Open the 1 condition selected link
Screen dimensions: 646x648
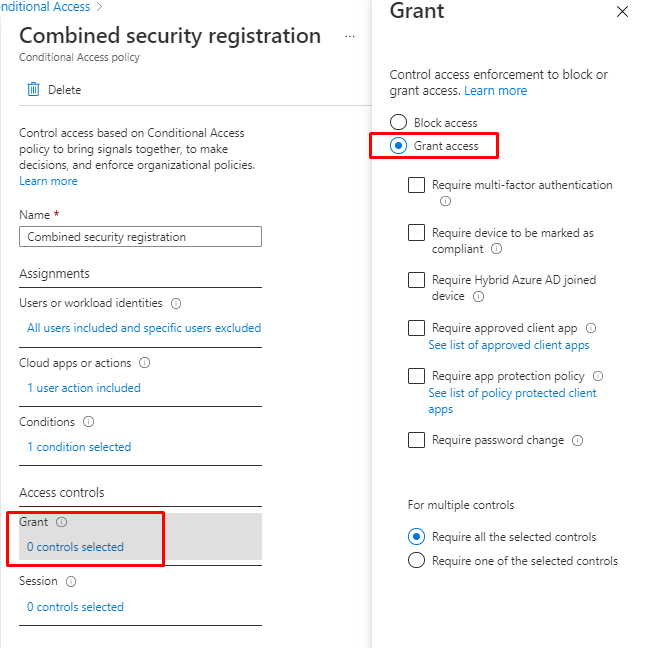tap(79, 447)
